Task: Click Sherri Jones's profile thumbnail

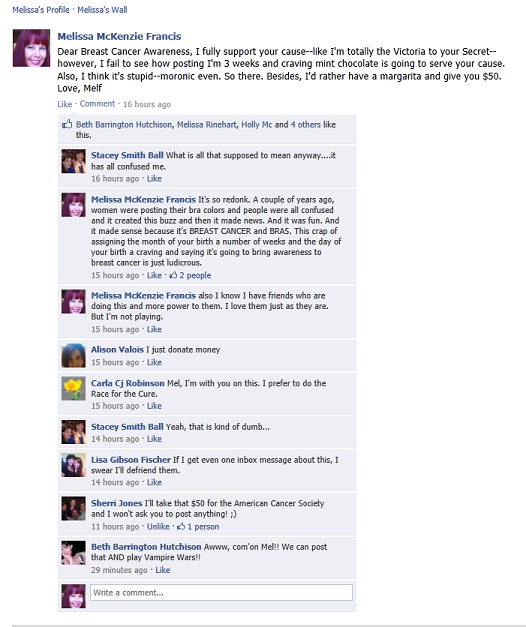Action: 74,508
